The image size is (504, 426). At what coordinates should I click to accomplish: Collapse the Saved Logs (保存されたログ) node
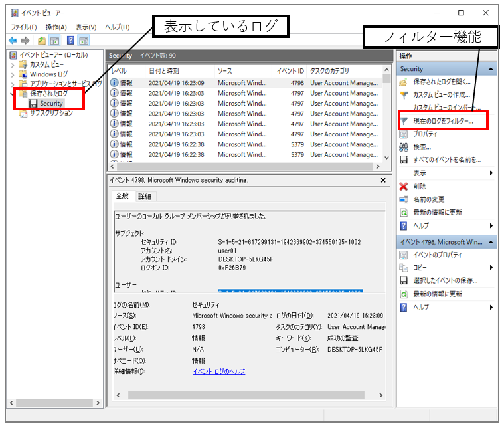pos(13,94)
